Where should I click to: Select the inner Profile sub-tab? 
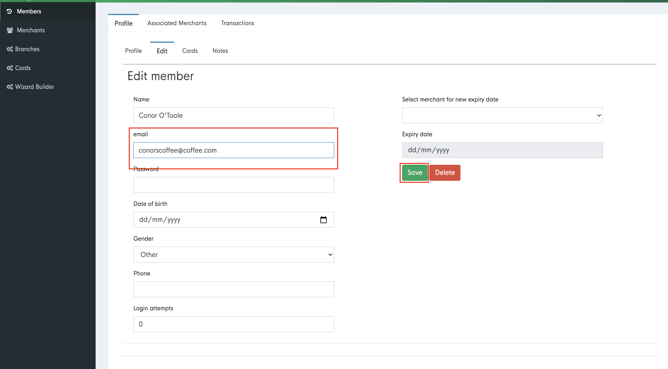(x=133, y=51)
